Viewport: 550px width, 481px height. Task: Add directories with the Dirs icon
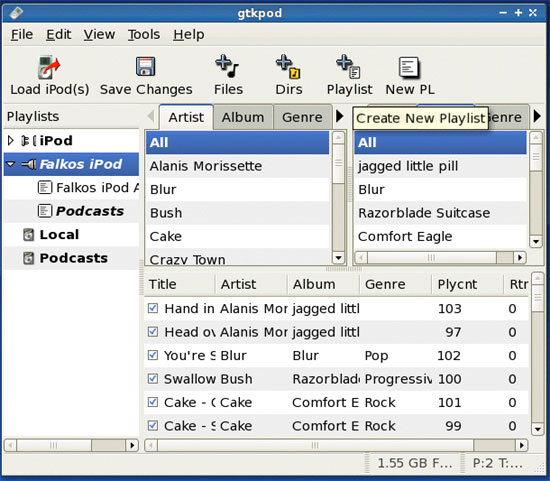click(288, 66)
